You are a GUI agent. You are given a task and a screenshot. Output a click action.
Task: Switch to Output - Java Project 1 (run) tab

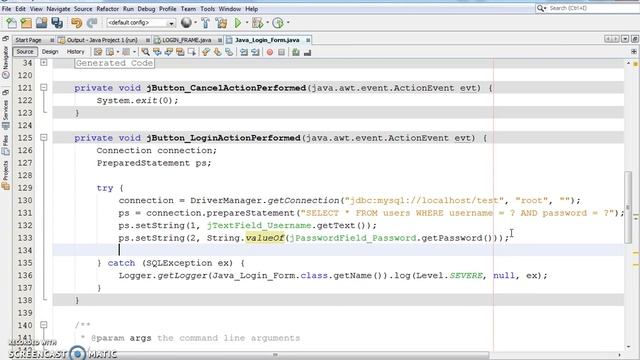click(102, 40)
